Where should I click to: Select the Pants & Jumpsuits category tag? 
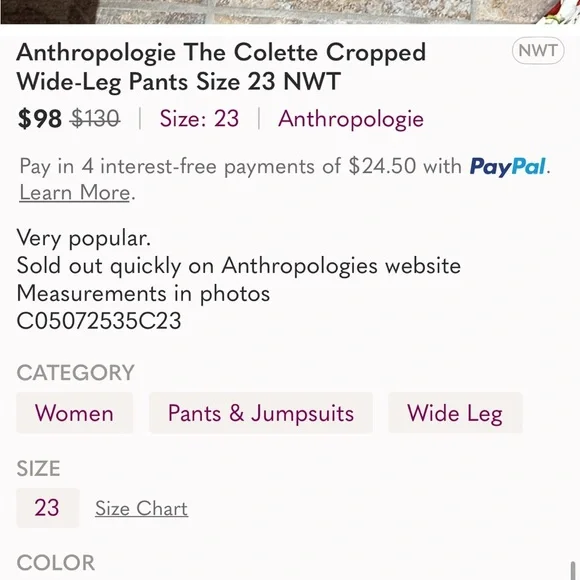(x=261, y=413)
